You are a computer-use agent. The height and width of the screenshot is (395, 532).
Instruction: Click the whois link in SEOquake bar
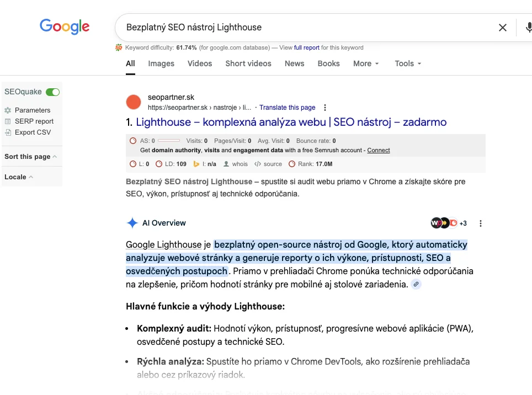point(240,164)
